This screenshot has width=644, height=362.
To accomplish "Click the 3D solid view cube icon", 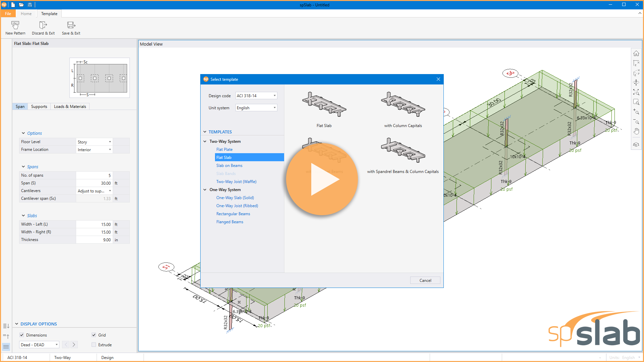I will (636, 144).
